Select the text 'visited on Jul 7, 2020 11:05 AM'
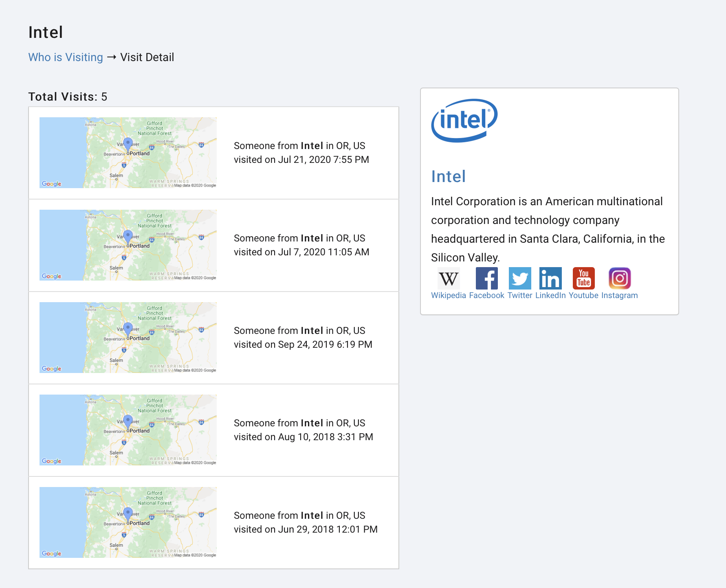Viewport: 726px width, 588px height. click(x=301, y=252)
